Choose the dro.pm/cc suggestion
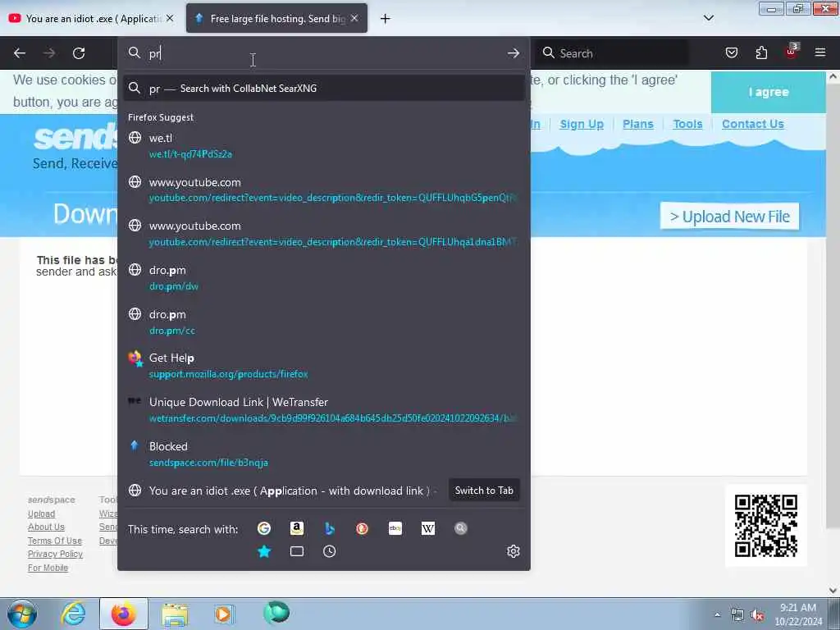Viewport: 840px width, 630px height. [323, 322]
